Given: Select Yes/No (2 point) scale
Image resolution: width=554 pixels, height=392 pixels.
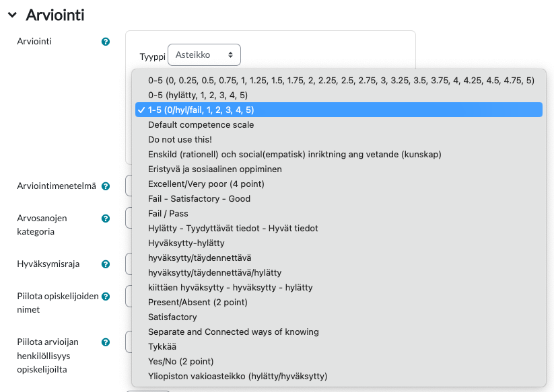Looking at the screenshot, I should (339, 361).
